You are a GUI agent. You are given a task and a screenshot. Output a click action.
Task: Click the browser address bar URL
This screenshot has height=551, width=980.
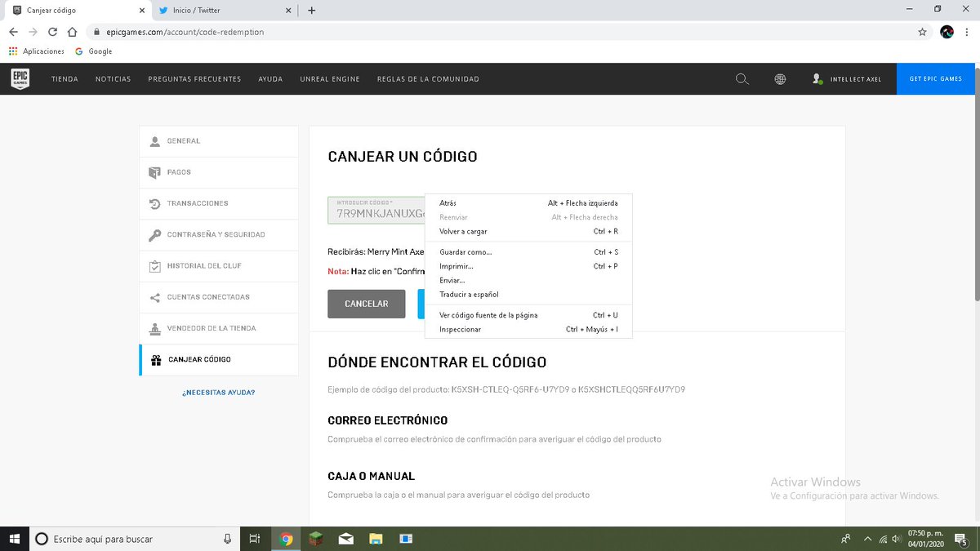point(185,32)
